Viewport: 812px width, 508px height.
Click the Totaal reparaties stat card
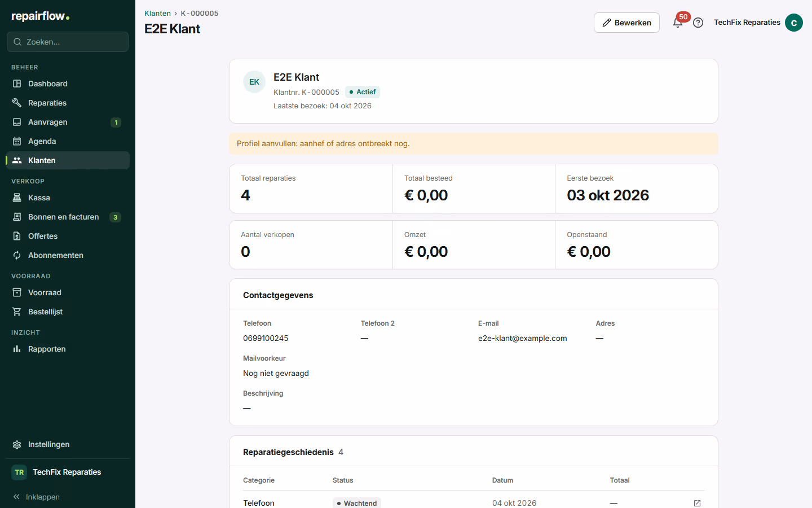pyautogui.click(x=311, y=189)
